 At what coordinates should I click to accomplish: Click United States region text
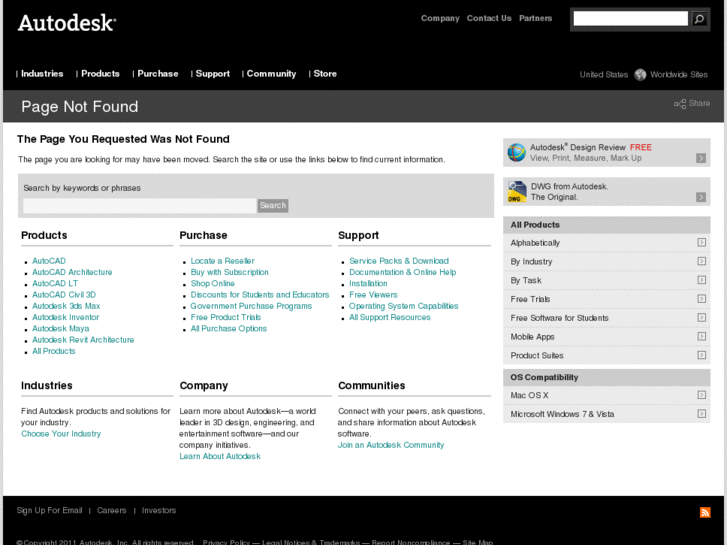coord(604,74)
